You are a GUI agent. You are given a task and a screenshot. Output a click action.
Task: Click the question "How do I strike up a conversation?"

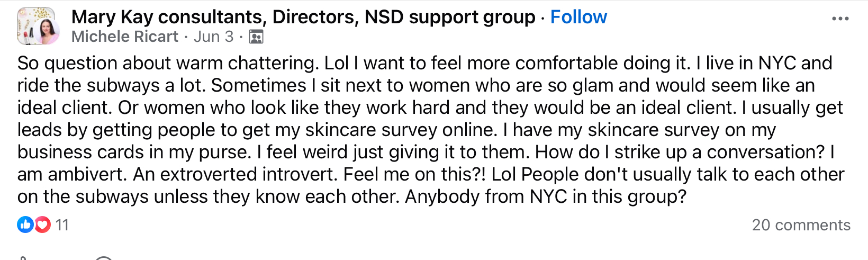[x=680, y=152]
